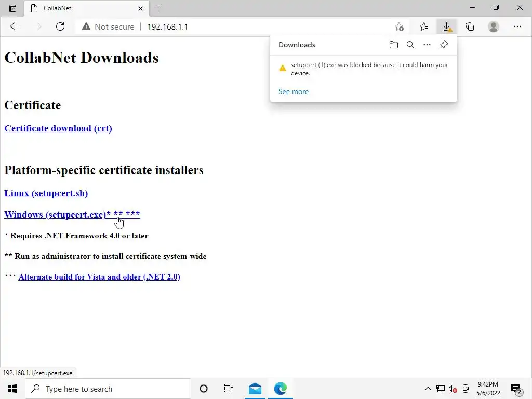Click the CollabNet Downloads heading

click(x=82, y=58)
